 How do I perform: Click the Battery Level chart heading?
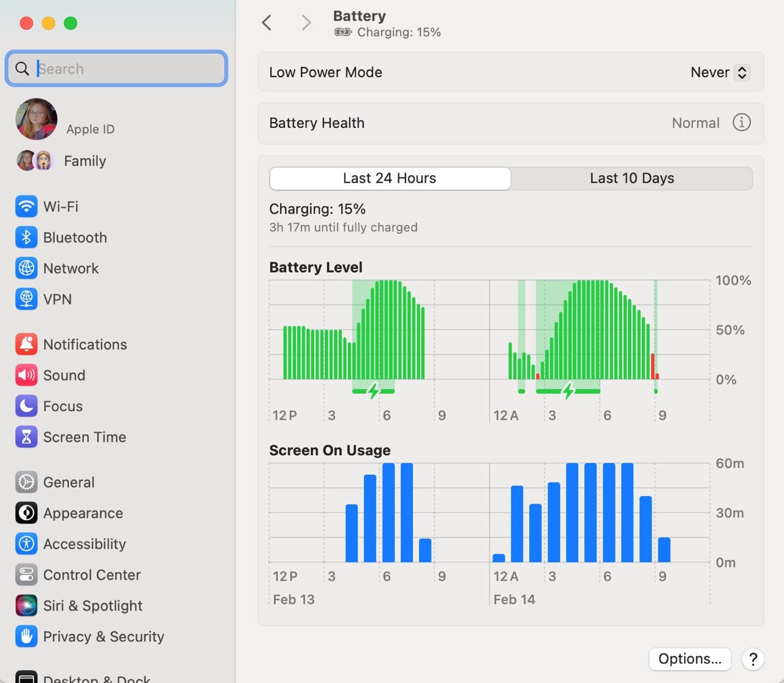315,267
